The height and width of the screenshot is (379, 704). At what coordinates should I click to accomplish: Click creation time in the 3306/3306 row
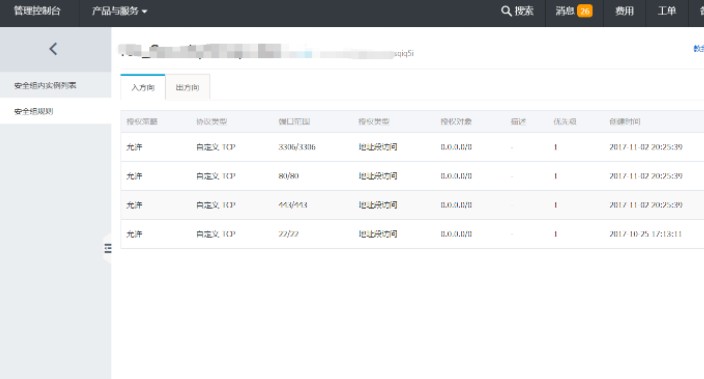pos(646,147)
